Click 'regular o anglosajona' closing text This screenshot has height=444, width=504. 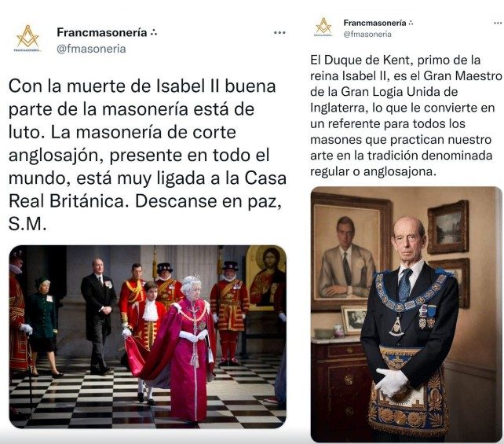tap(373, 171)
